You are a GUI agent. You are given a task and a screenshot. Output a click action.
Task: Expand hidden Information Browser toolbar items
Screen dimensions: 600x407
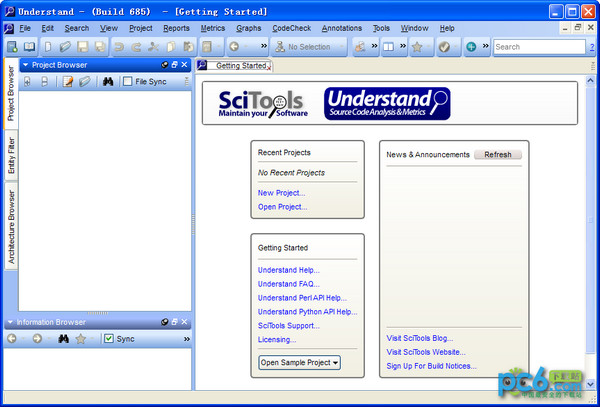coord(187,339)
